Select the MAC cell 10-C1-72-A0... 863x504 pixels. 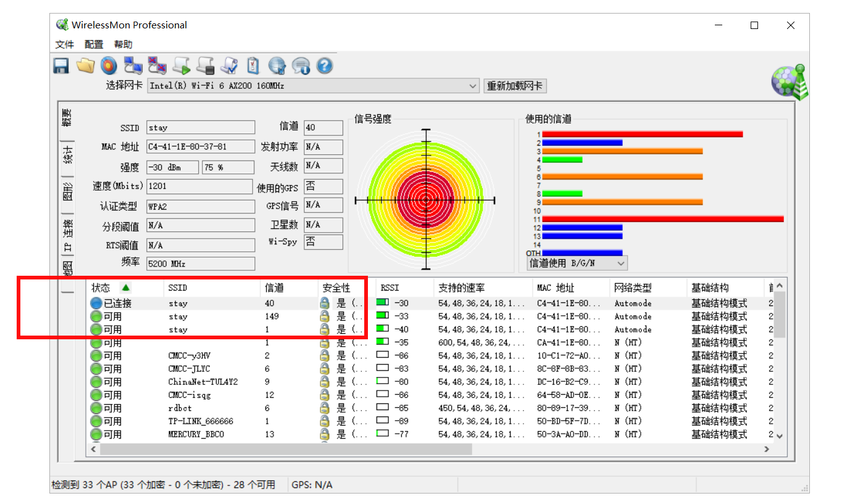(568, 356)
